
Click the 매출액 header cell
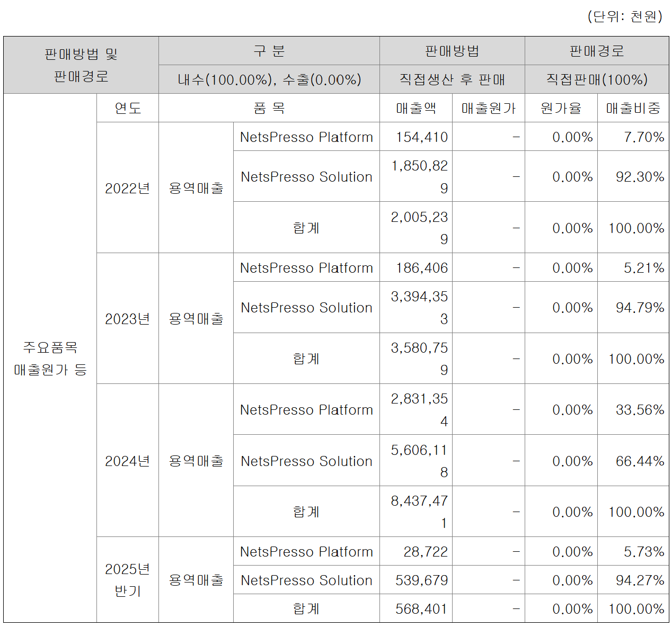pyautogui.click(x=416, y=108)
